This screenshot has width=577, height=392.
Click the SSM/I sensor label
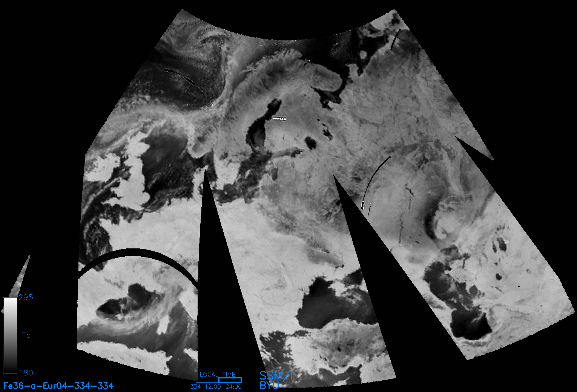pyautogui.click(x=276, y=375)
